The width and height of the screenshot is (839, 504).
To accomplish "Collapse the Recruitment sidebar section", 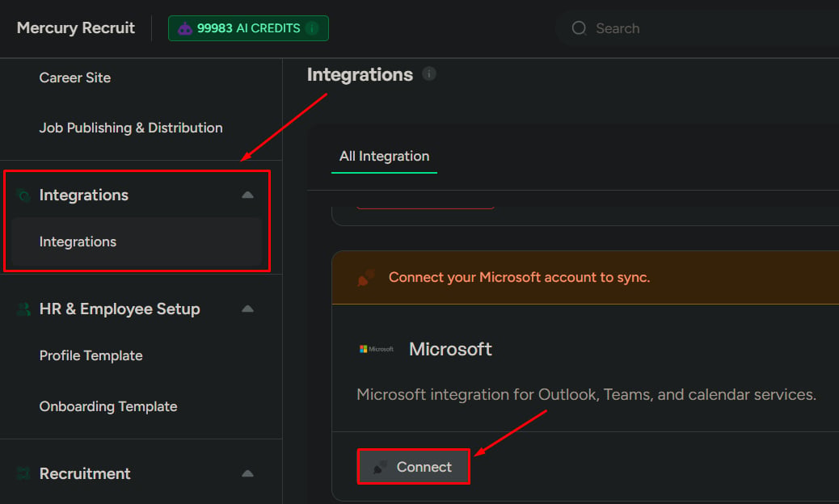I will click(x=247, y=473).
